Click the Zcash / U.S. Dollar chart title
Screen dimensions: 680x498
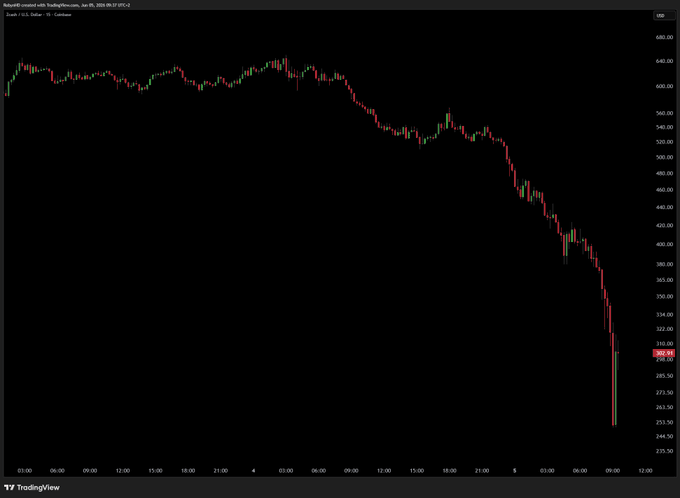tap(38, 14)
